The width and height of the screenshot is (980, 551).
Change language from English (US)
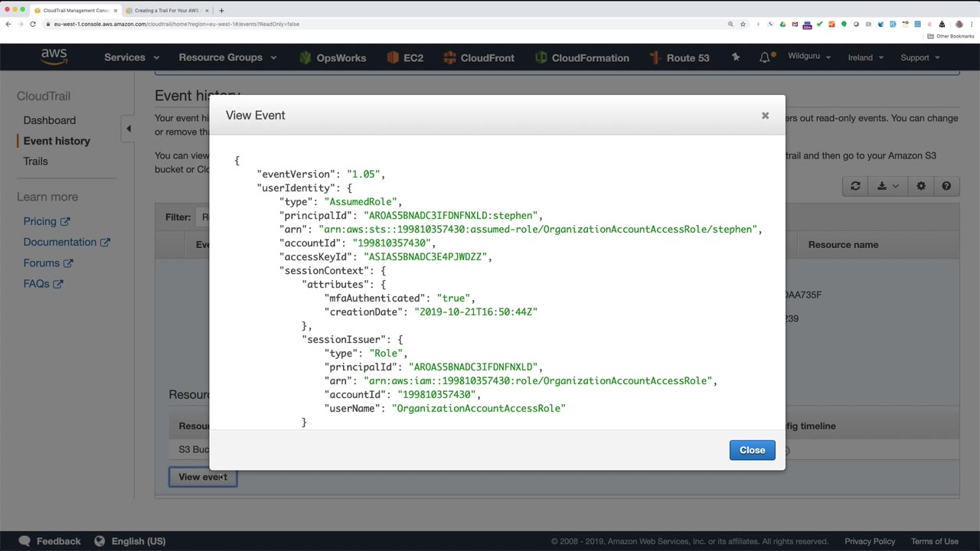pos(129,541)
